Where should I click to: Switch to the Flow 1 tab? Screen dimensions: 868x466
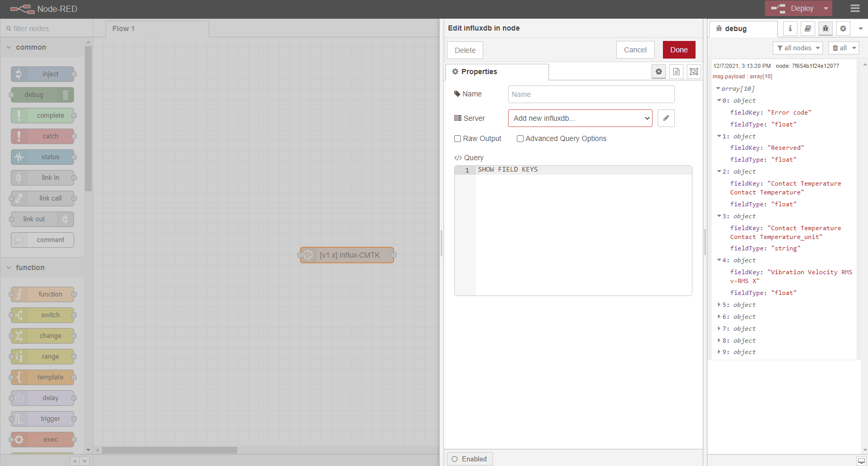point(123,29)
